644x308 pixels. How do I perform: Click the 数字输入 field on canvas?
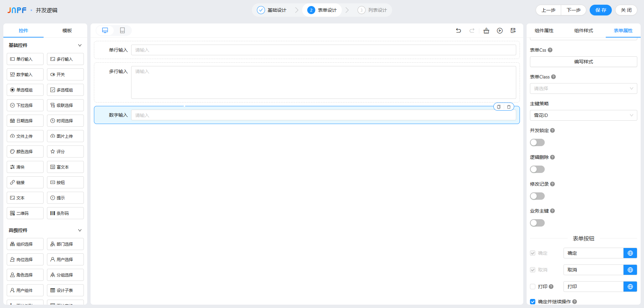click(324, 115)
